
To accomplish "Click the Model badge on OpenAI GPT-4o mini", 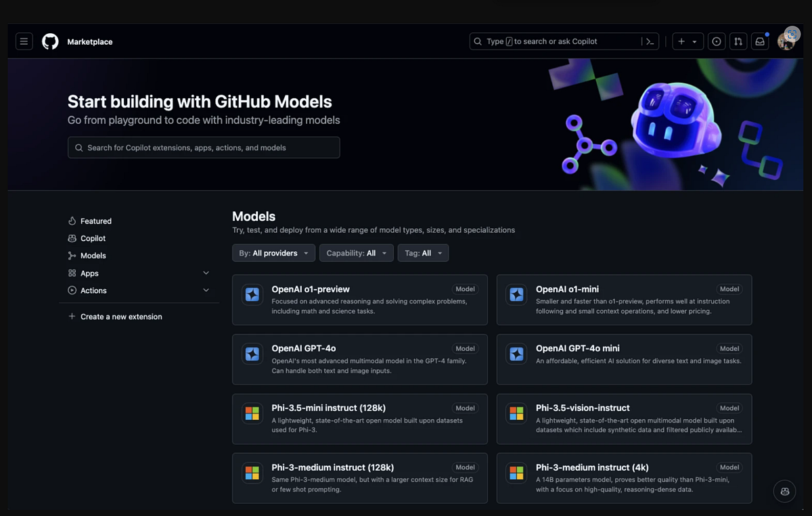I will (729, 349).
